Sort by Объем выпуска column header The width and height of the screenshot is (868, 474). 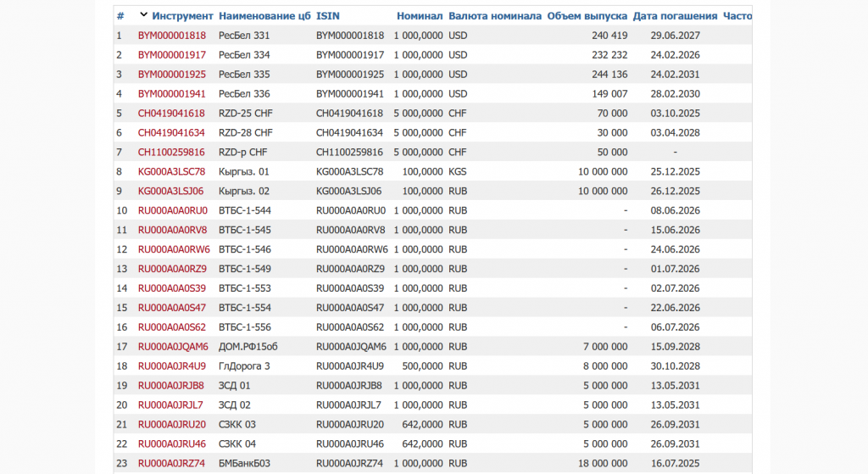click(x=587, y=16)
